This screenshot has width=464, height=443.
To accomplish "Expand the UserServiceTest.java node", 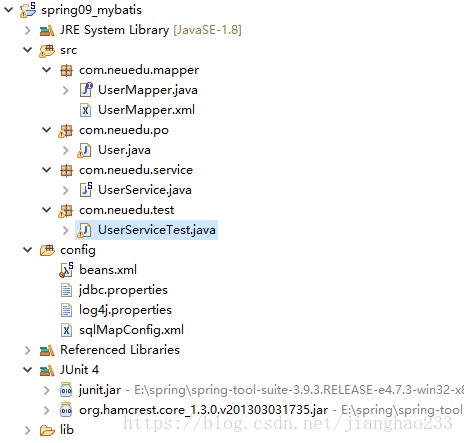I will click(x=66, y=230).
